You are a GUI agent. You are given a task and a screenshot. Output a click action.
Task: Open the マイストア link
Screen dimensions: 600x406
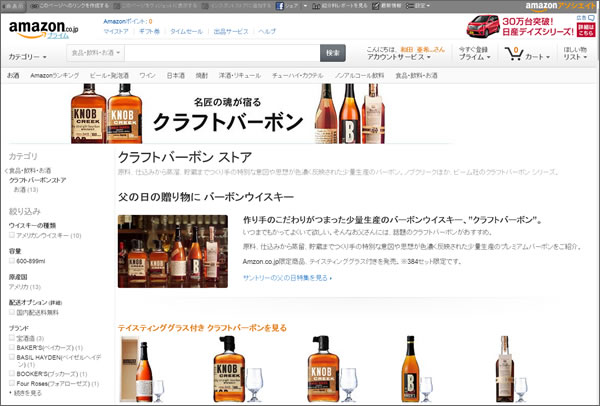116,31
